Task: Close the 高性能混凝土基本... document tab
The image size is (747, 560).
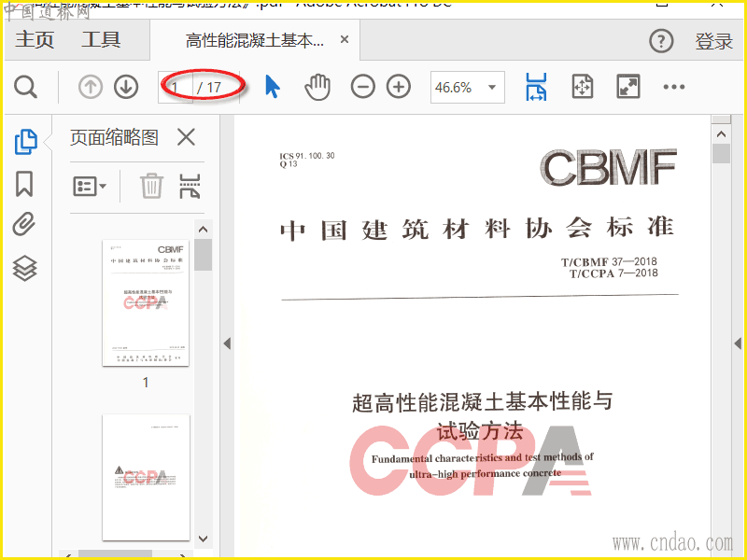Action: click(345, 39)
